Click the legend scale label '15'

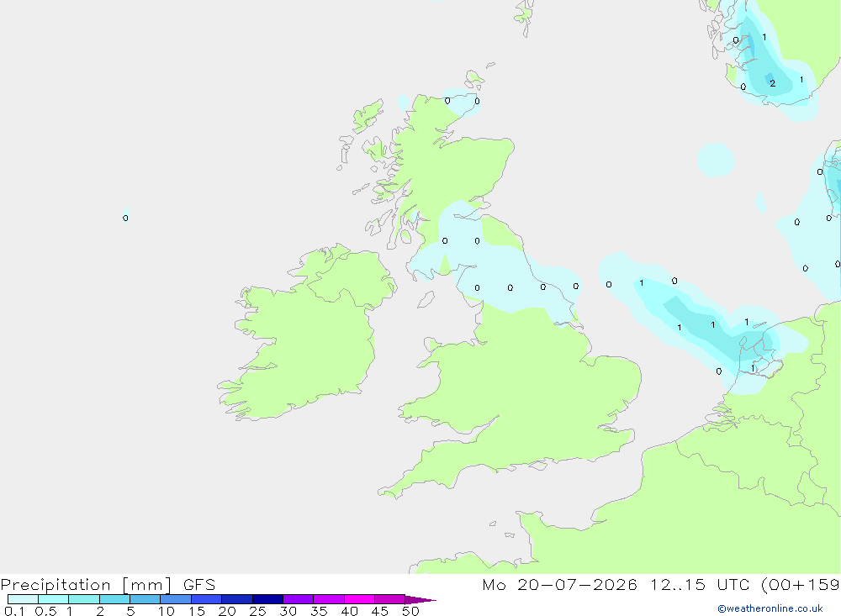tap(197, 611)
